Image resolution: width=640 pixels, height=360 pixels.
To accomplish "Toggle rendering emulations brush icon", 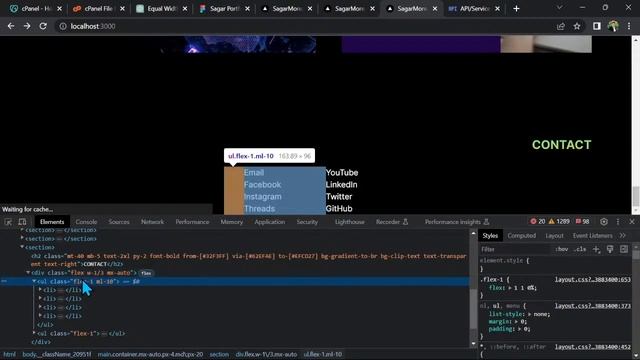I will [x=610, y=249].
